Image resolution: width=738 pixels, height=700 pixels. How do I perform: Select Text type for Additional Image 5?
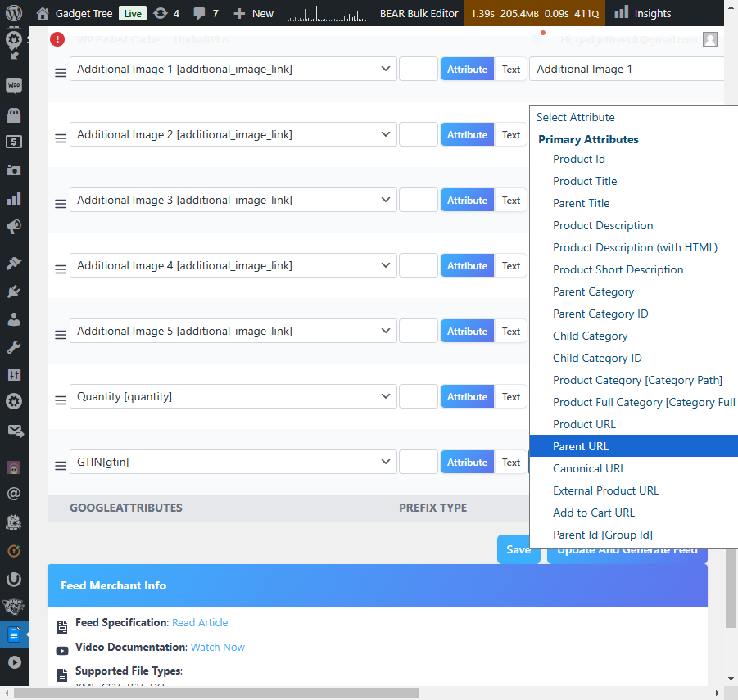(x=510, y=332)
